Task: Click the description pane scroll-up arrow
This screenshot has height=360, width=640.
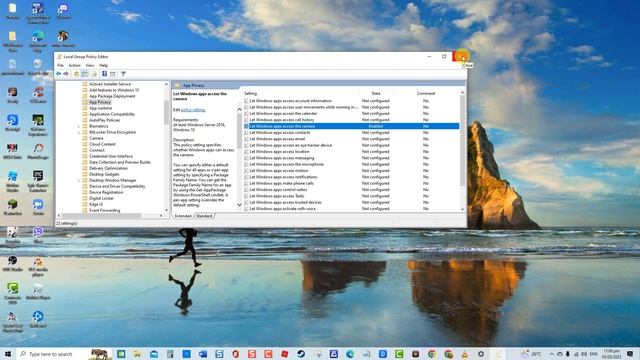Action: [x=239, y=109]
